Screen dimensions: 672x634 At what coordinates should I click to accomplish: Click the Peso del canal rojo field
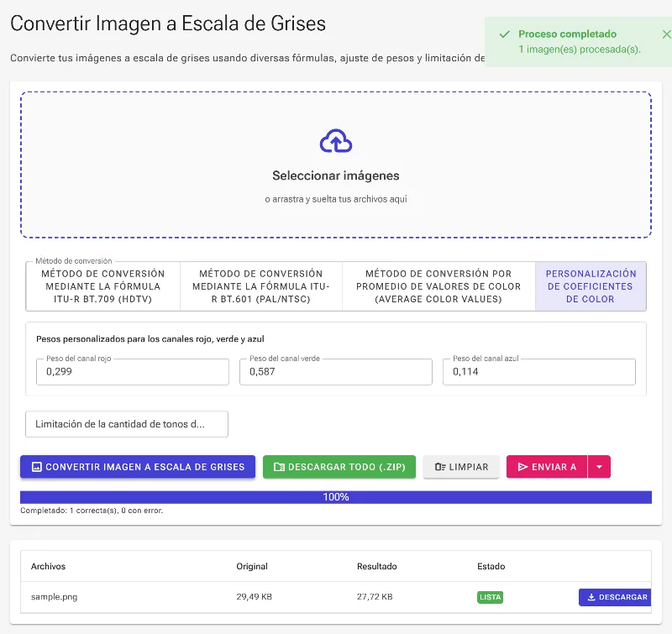point(133,371)
